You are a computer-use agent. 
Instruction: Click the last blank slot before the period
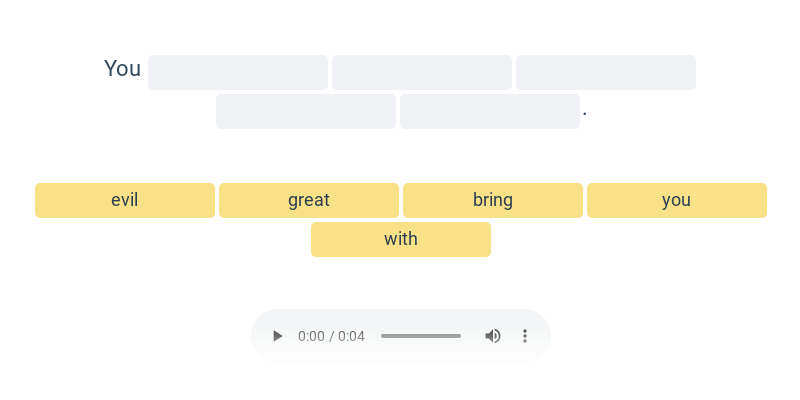[490, 111]
